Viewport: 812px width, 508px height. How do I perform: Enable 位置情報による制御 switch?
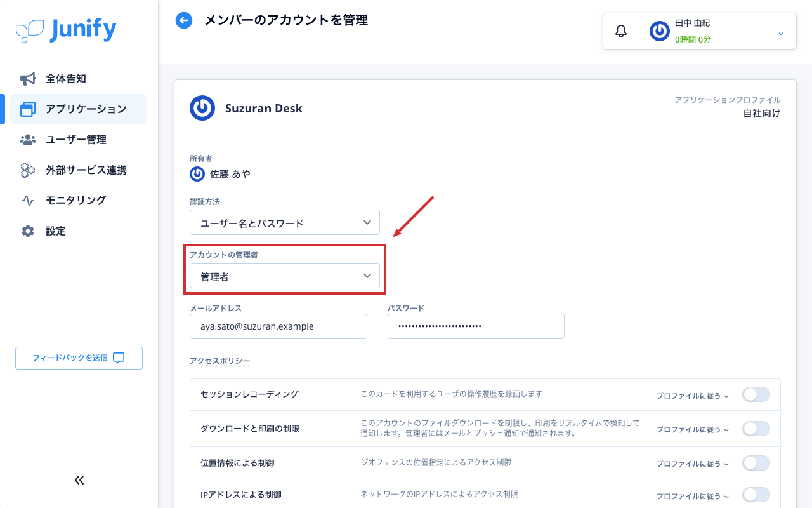point(756,463)
